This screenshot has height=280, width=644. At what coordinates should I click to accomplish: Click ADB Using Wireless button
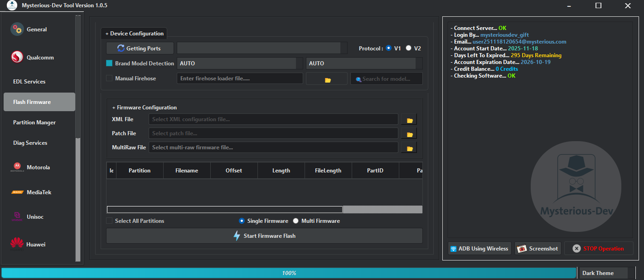[479, 248]
